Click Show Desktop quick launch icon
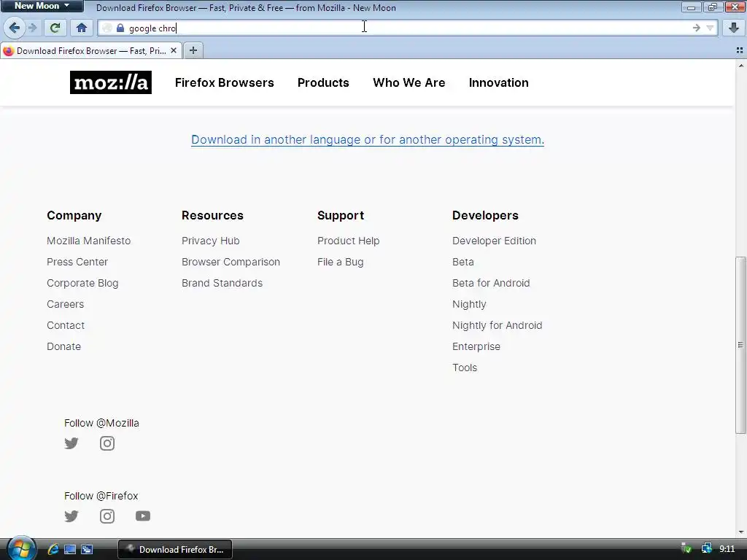Image resolution: width=747 pixels, height=560 pixels. pyautogui.click(x=70, y=550)
